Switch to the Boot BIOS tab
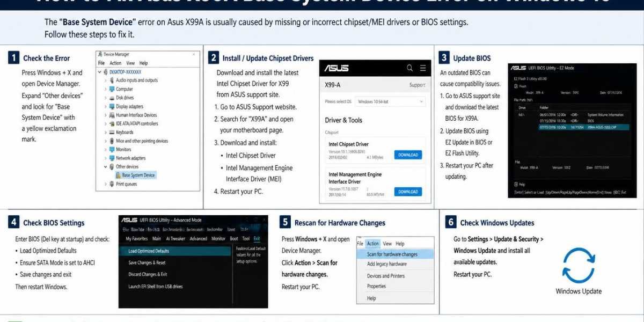 [x=234, y=239]
